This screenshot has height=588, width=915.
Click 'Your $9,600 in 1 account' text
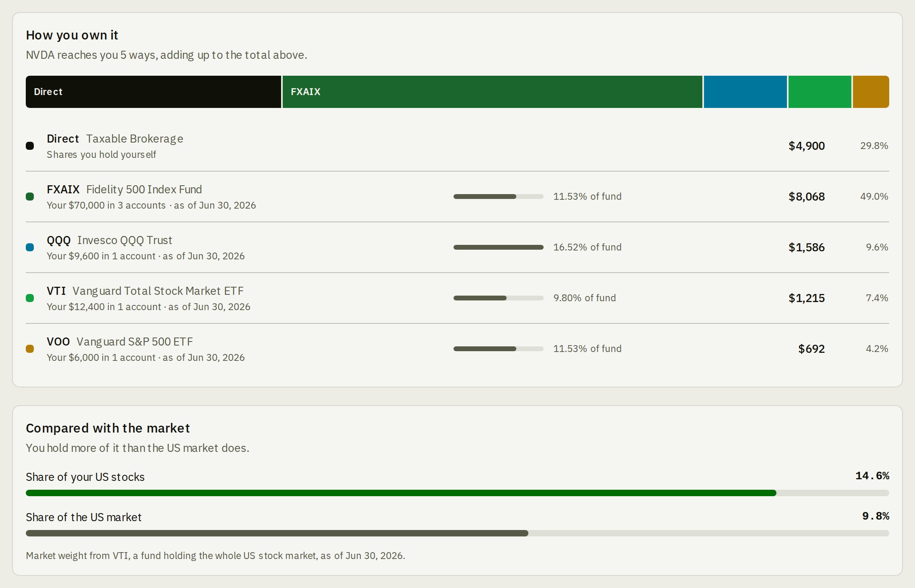pos(101,256)
